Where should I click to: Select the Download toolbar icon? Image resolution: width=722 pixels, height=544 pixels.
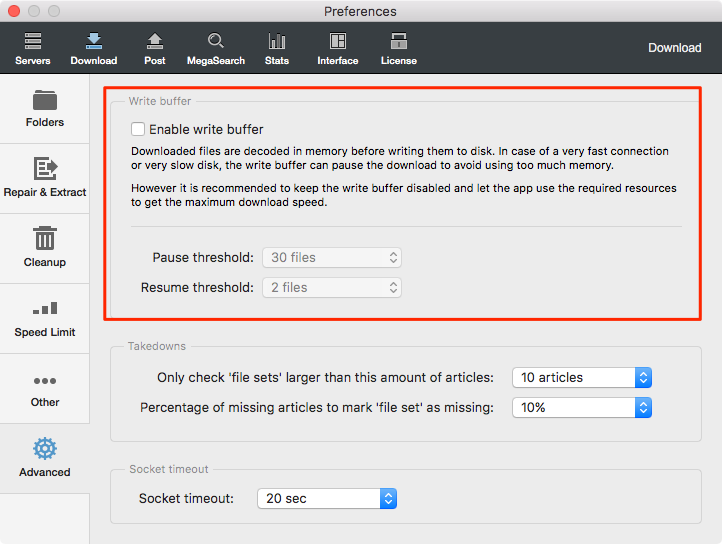pyautogui.click(x=94, y=41)
